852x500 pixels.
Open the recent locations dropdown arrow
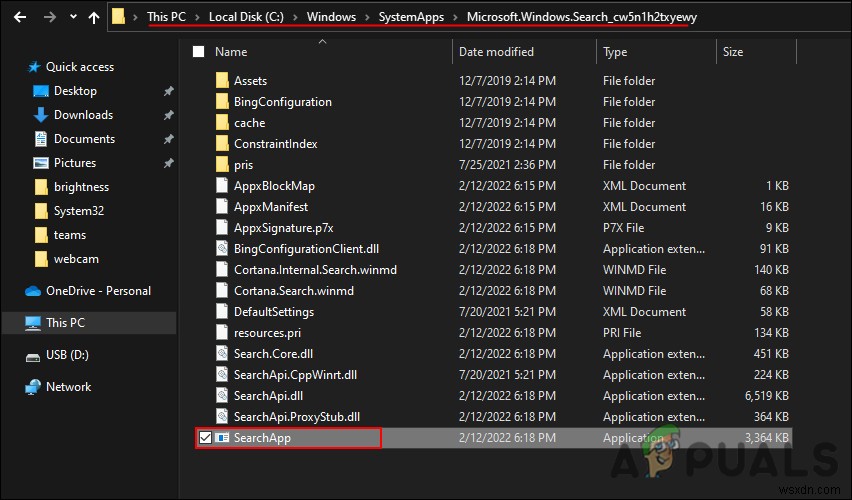click(73, 17)
